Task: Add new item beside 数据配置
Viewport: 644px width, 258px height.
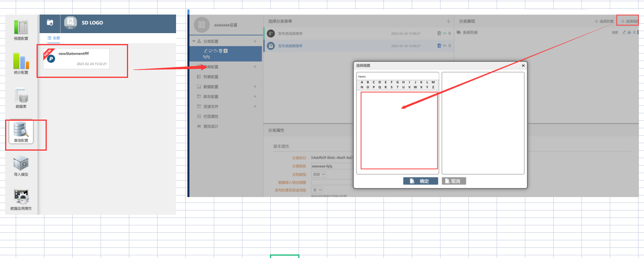Action: pos(255,87)
